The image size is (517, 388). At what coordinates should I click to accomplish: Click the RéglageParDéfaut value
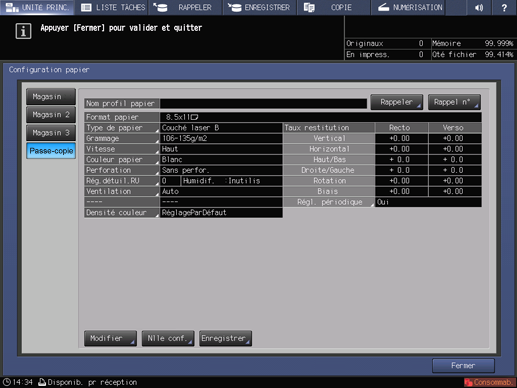221,213
